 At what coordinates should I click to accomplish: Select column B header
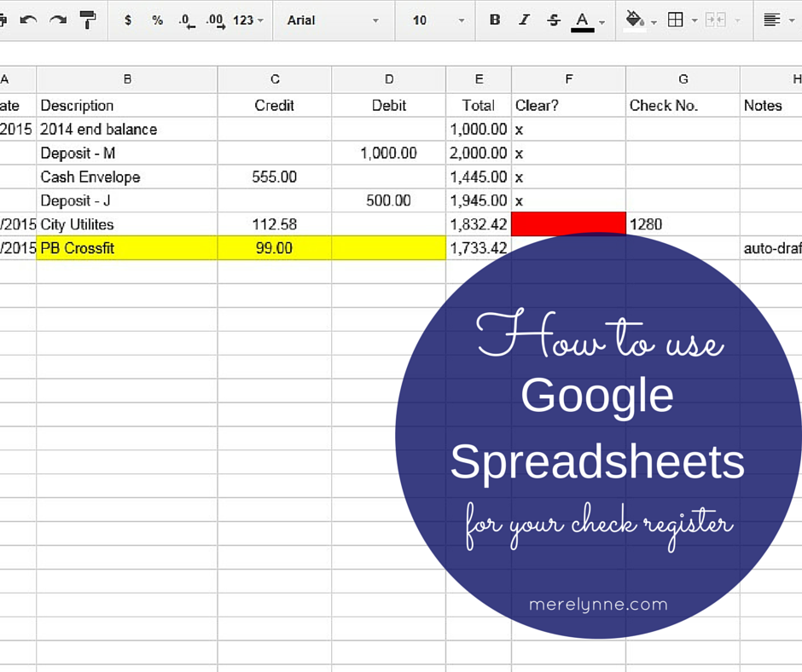point(127,79)
